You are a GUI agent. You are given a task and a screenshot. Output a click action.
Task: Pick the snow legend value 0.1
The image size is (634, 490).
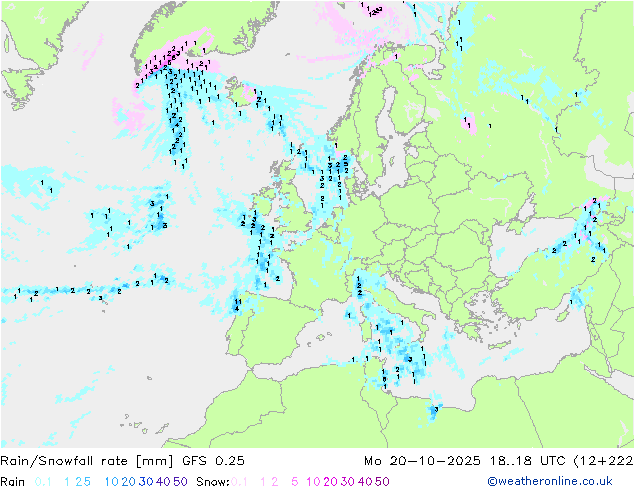tap(239, 482)
